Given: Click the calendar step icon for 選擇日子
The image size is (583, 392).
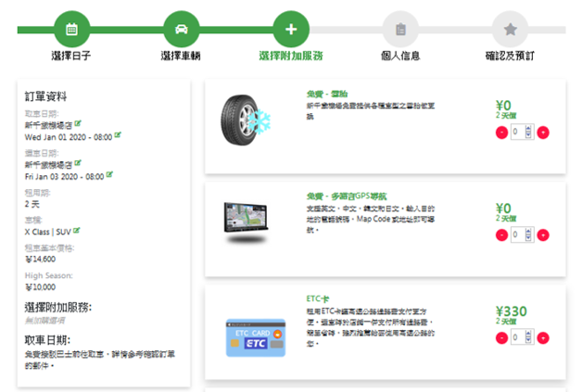Looking at the screenshot, I should click(x=71, y=29).
